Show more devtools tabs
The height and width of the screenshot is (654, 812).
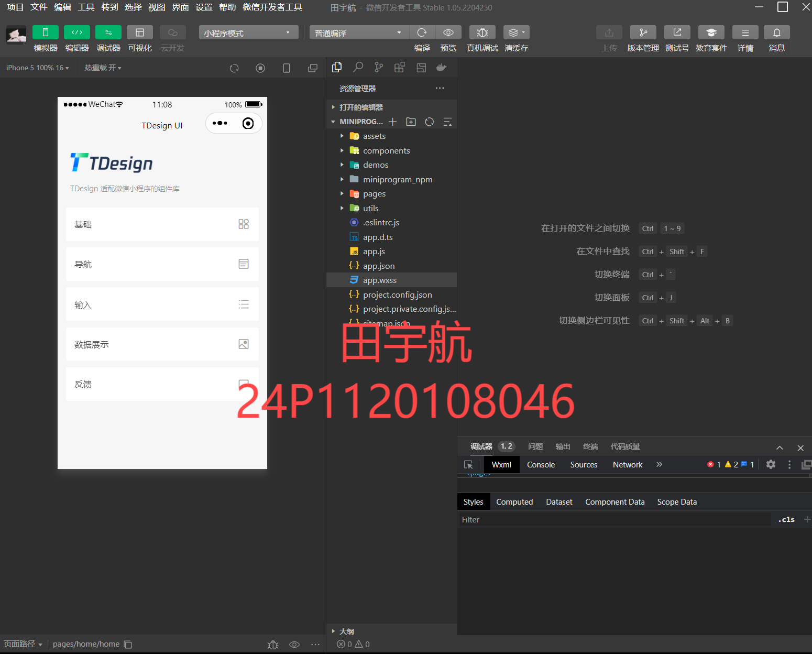point(659,464)
